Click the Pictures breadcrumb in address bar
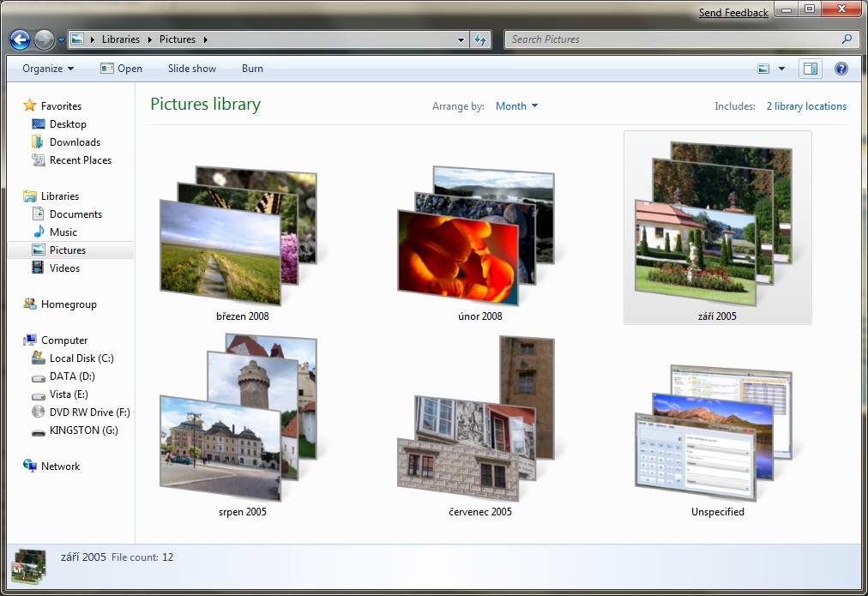 pyautogui.click(x=178, y=39)
